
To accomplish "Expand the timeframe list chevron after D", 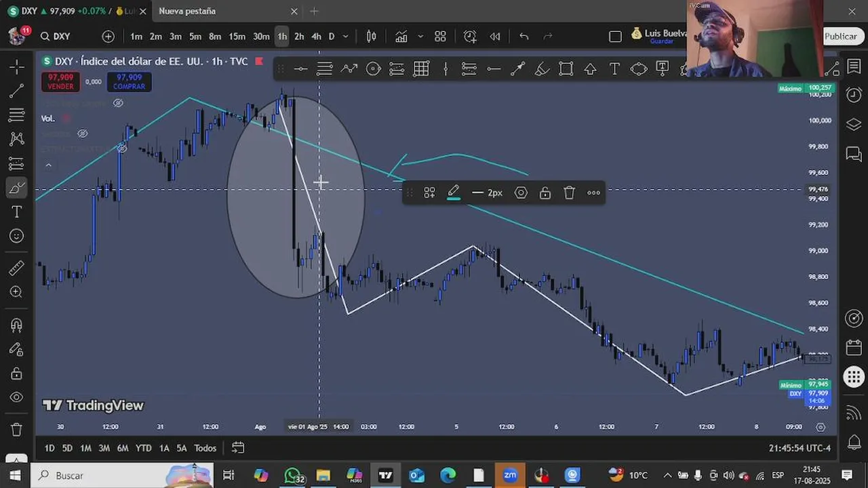I will [346, 37].
